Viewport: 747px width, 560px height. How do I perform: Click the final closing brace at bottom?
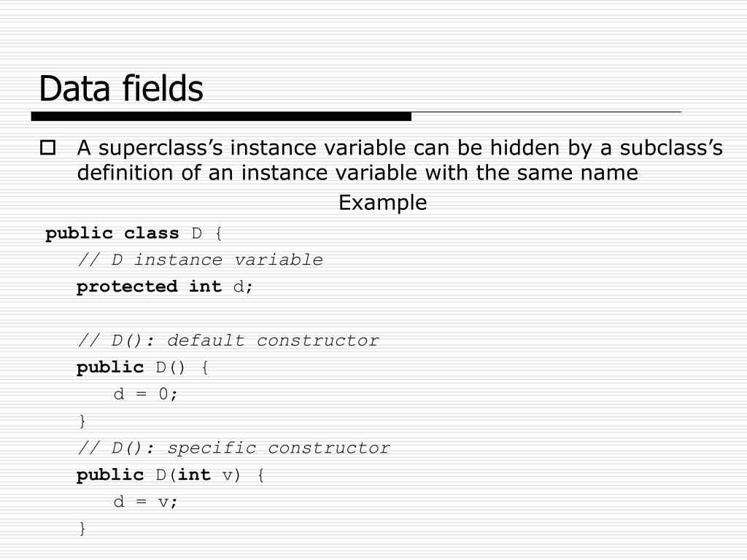[82, 529]
